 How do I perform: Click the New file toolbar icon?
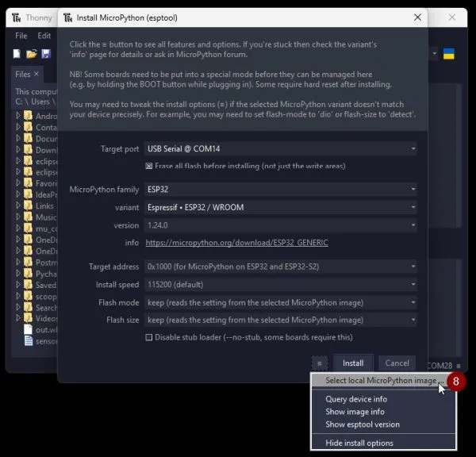(17, 54)
